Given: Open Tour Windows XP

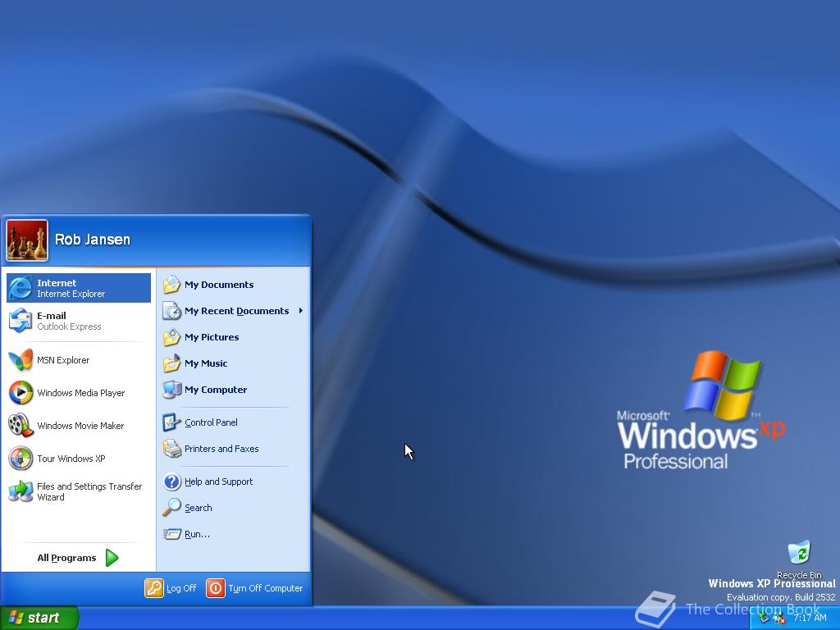Looking at the screenshot, I should [x=79, y=459].
